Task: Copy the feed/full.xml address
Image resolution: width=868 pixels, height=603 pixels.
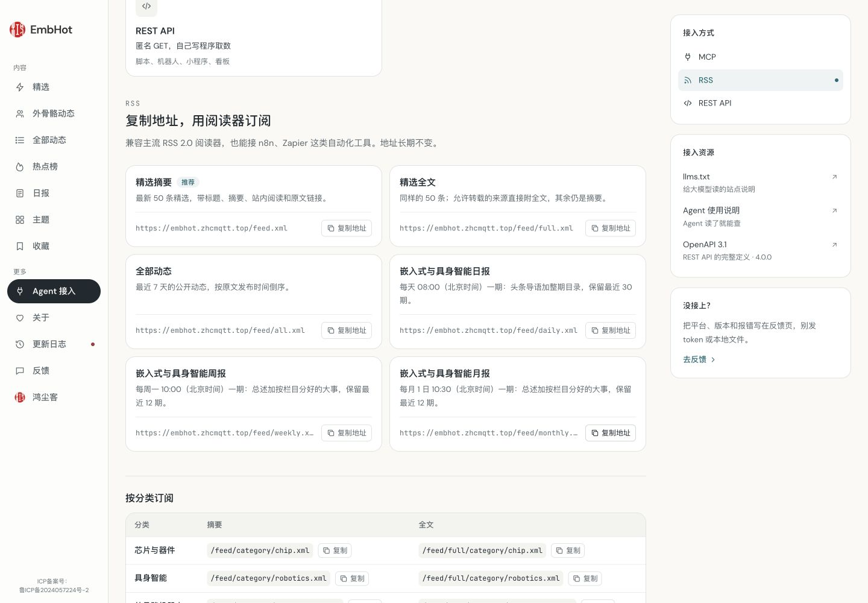Action: tap(611, 229)
